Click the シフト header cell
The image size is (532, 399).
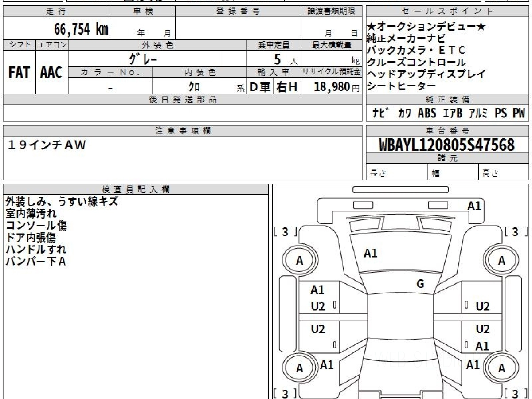click(x=19, y=45)
